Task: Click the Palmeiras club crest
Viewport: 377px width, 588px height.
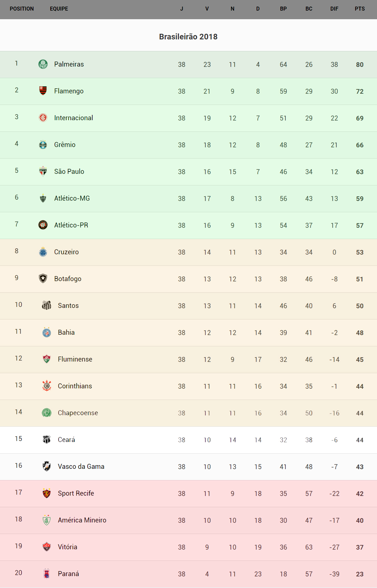Action: (43, 64)
